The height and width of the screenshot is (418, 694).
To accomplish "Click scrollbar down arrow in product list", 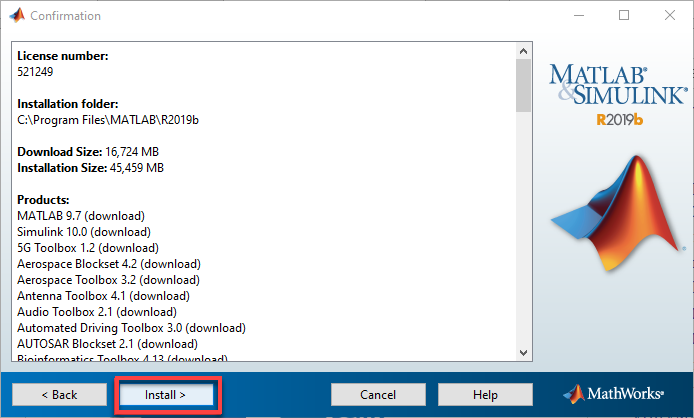I will (524, 352).
